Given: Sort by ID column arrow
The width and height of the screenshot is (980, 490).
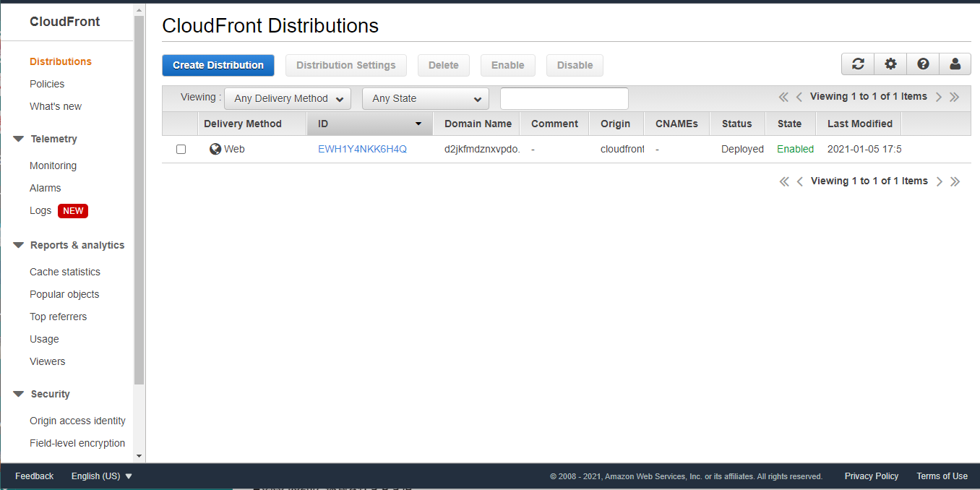Looking at the screenshot, I should tap(418, 124).
